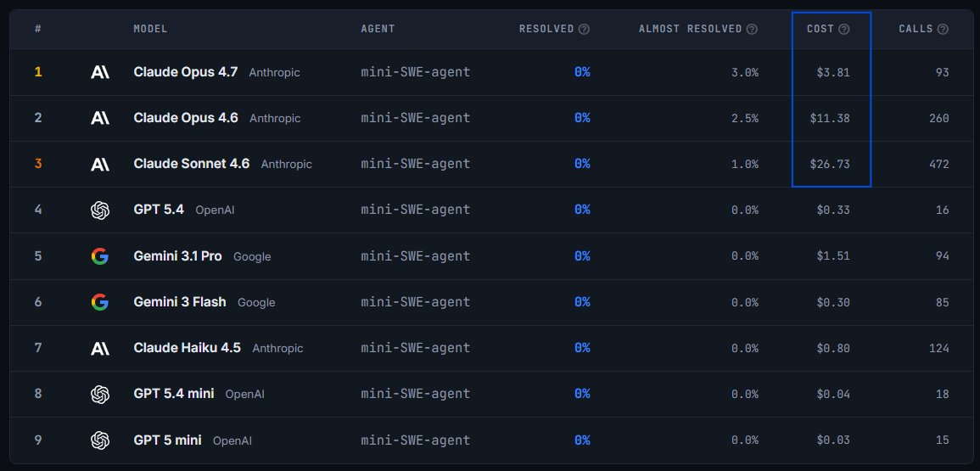The height and width of the screenshot is (471, 980).
Task: Click the Anthropic logo in Claude Sonnet 4.6 row
Action: (100, 164)
